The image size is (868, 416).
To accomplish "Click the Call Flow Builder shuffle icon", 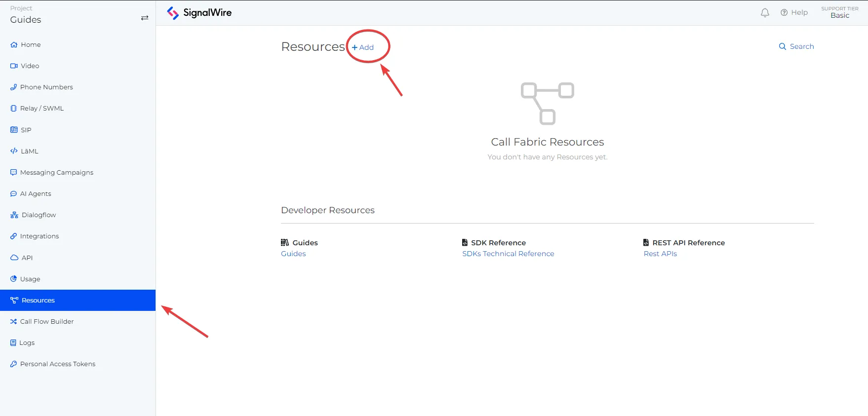I will (13, 321).
